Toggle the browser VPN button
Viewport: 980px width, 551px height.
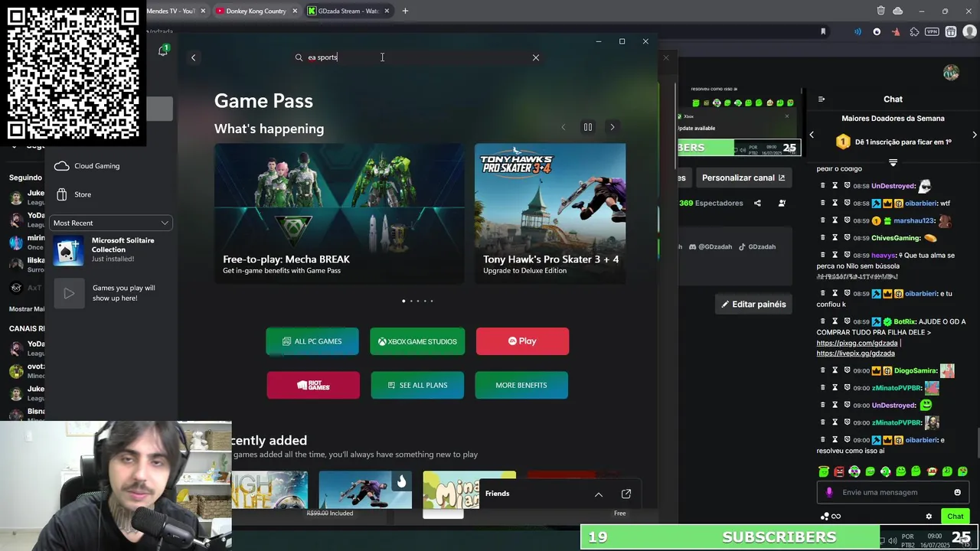click(932, 31)
